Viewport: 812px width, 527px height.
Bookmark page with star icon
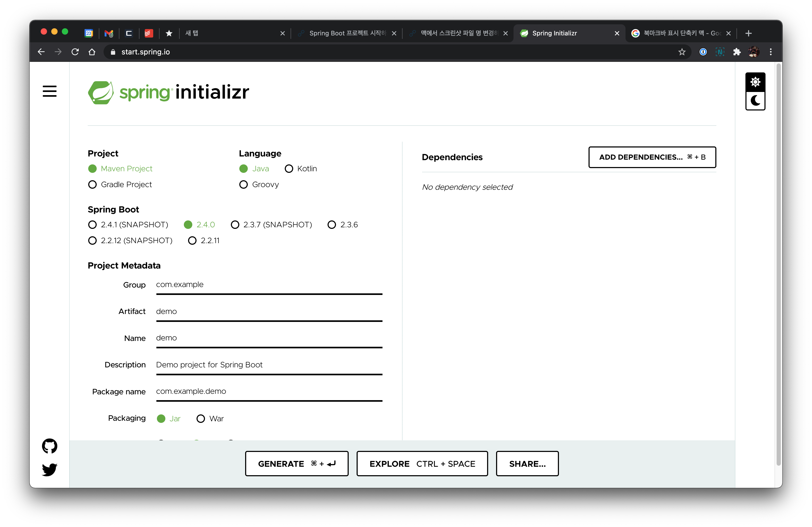682,52
